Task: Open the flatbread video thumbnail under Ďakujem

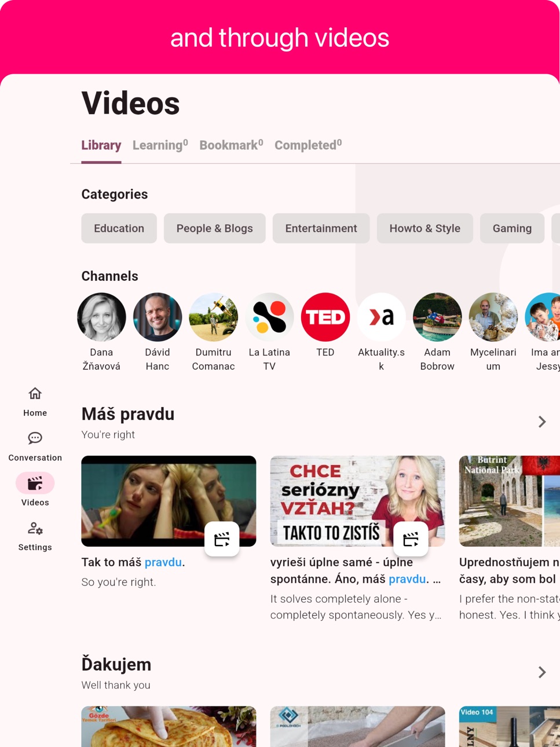Action: click(169, 726)
